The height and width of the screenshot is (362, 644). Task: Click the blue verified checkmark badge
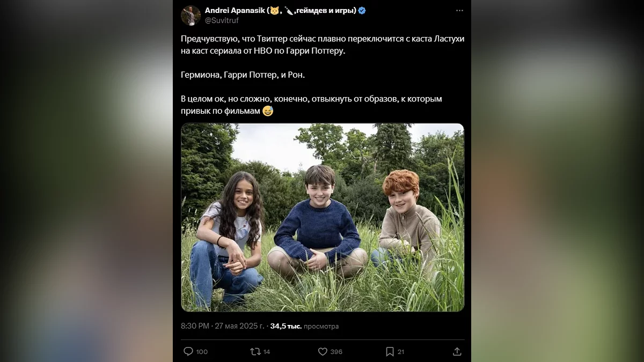click(362, 10)
